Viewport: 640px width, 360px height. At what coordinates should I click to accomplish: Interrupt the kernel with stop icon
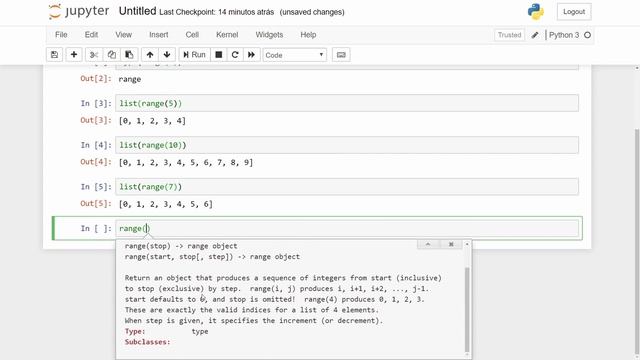(x=219, y=55)
